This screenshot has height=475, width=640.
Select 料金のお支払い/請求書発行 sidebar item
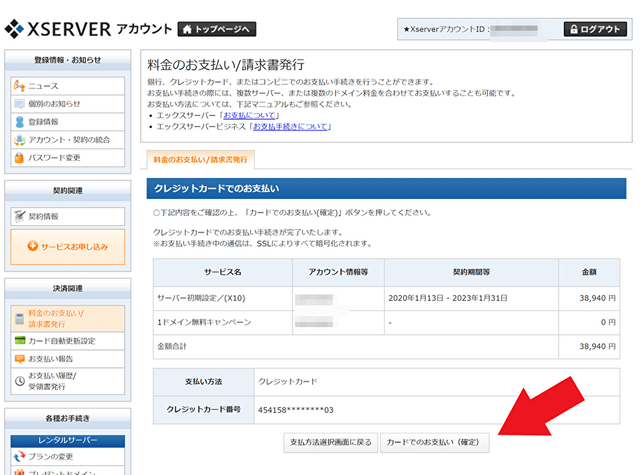coord(68,318)
